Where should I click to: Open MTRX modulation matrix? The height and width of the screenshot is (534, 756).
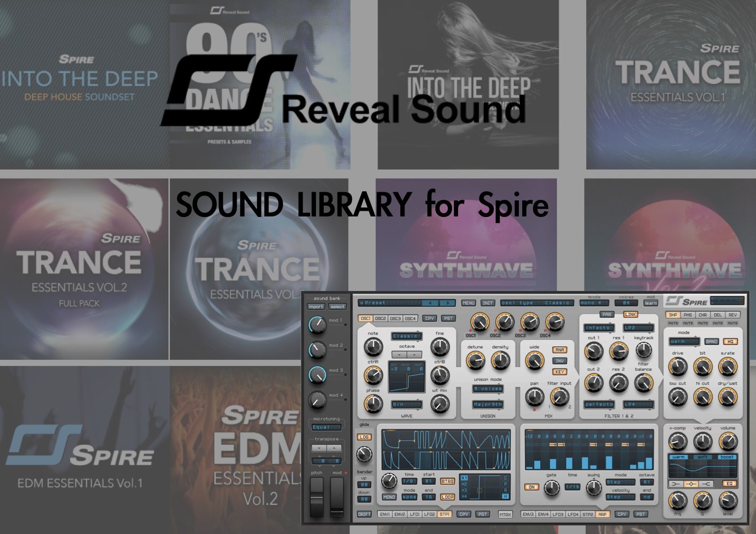(505, 514)
